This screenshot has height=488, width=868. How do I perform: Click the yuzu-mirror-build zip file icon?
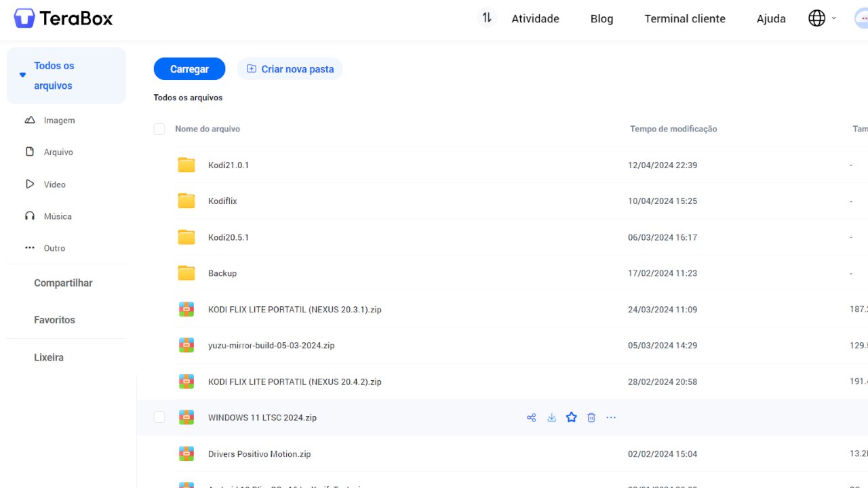(x=186, y=345)
